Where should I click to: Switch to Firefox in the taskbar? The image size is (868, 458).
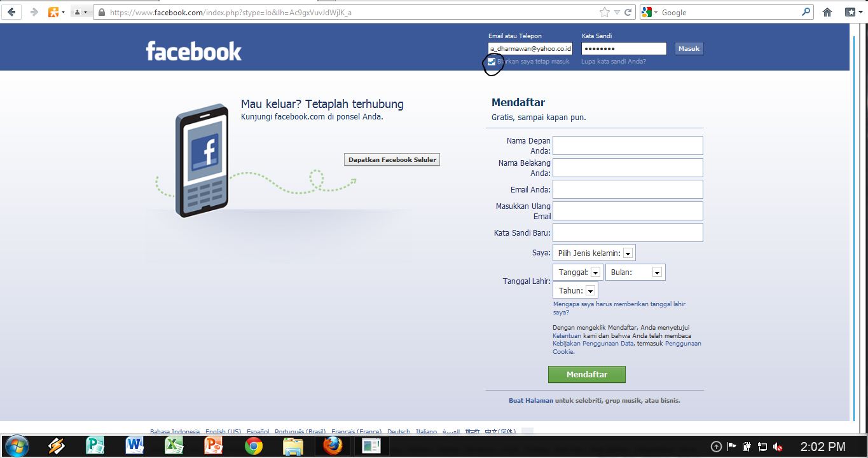[x=332, y=446]
